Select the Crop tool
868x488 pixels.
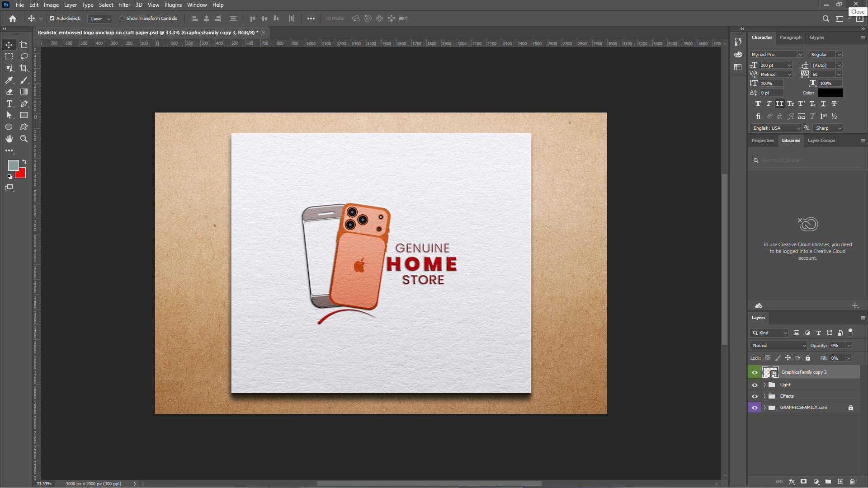pos(24,68)
